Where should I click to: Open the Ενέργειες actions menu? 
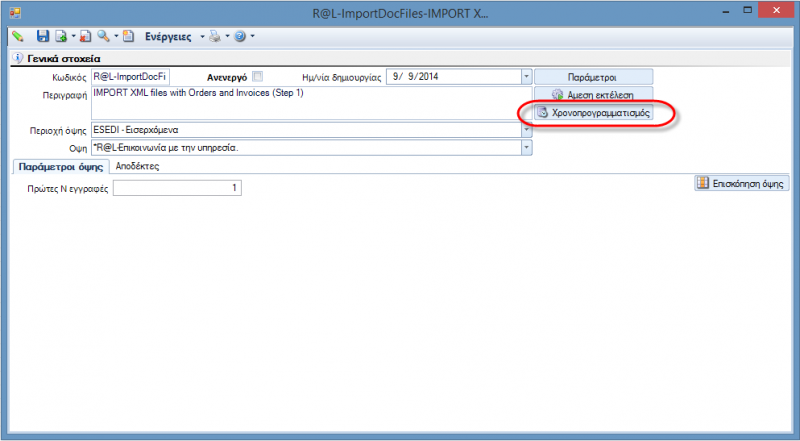[x=168, y=37]
